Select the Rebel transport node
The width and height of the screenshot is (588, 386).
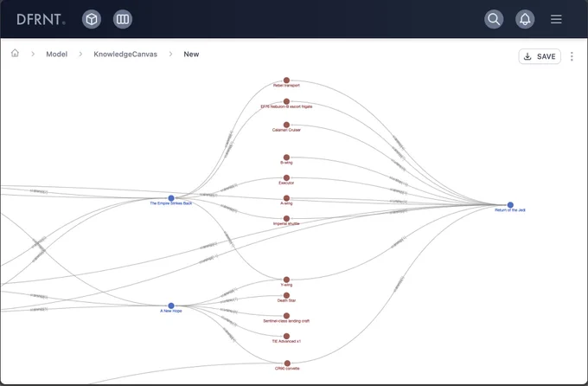286,80
